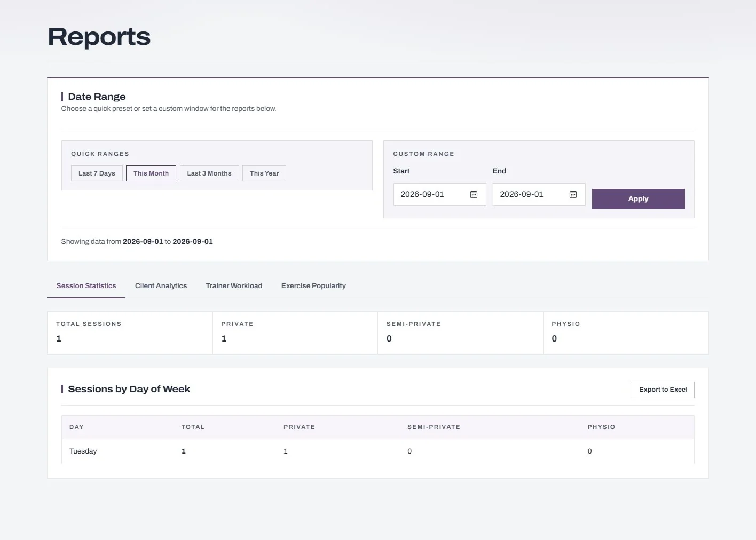Click the Date Range section heading
This screenshot has height=540, width=756.
(97, 97)
